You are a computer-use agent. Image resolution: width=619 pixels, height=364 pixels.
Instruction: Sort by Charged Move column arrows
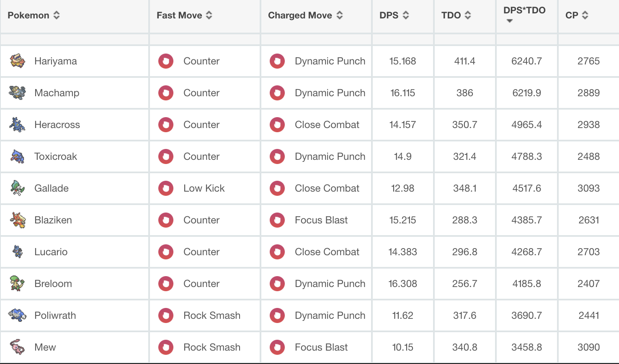(x=340, y=15)
